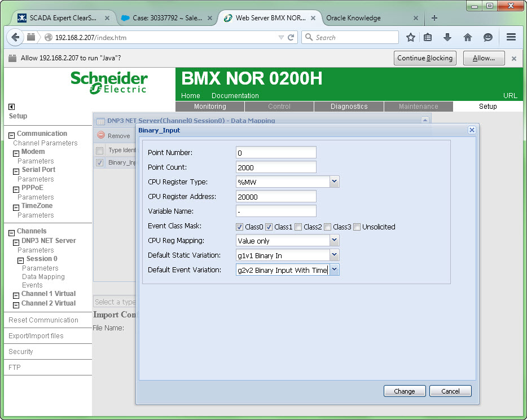Dismiss the Java permission notification bar
Image resolution: width=527 pixels, height=420 pixels.
click(x=514, y=59)
